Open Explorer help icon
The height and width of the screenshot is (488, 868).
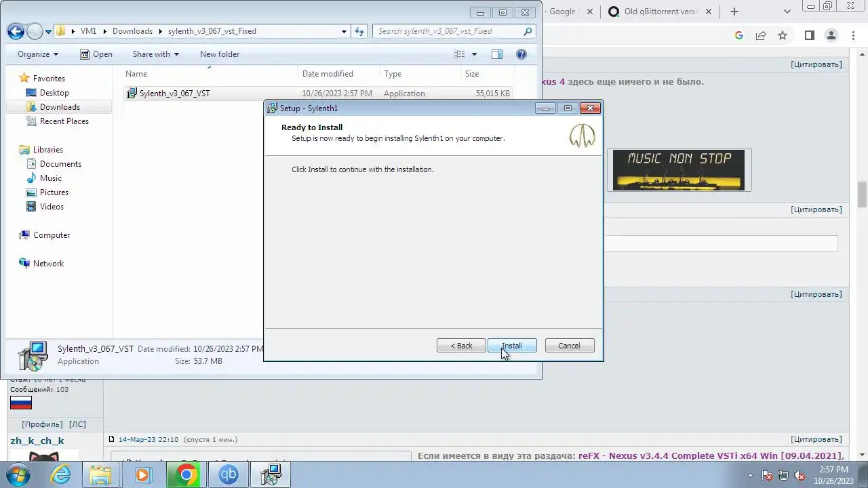point(521,54)
